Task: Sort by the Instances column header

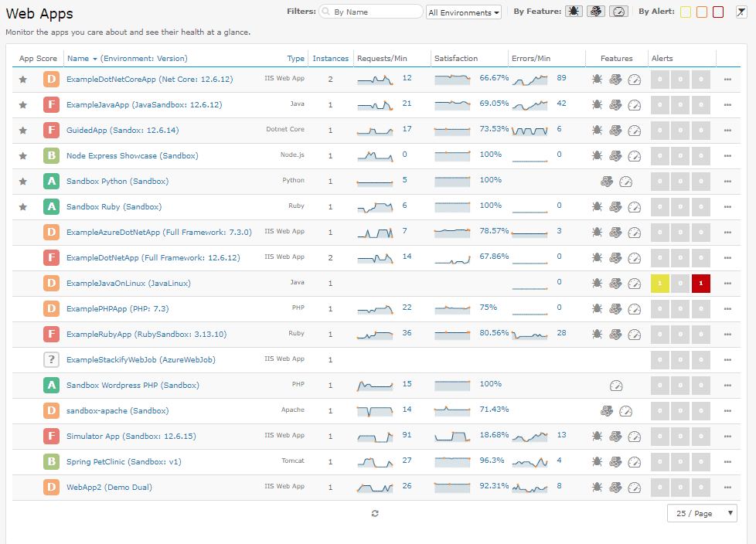Action: click(x=330, y=59)
